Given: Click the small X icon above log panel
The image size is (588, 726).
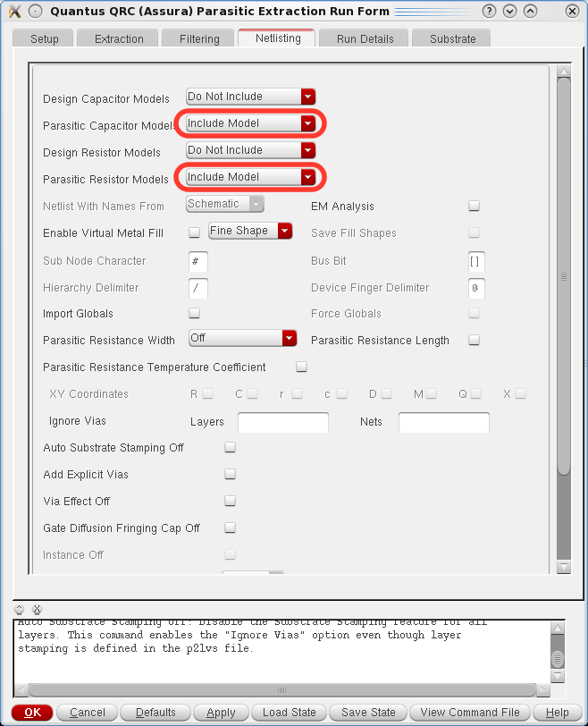Looking at the screenshot, I should [37, 609].
